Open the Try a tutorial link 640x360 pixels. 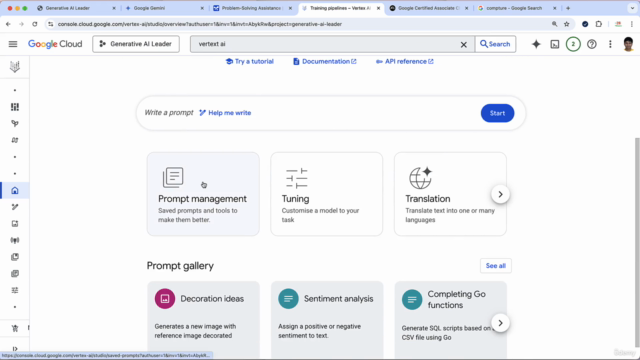[x=249, y=61]
